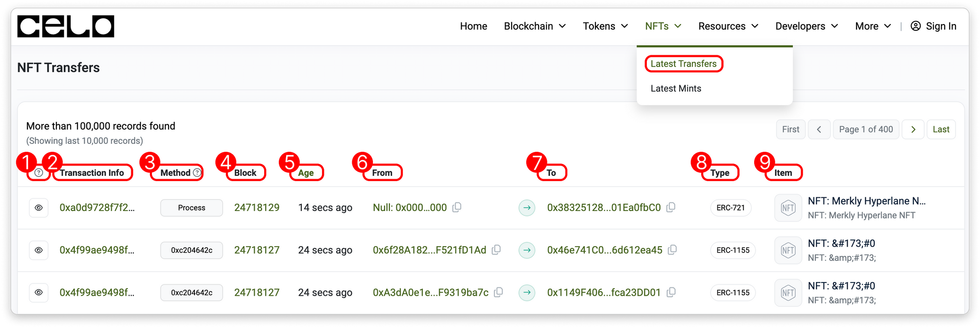Go to the Last page

coord(941,130)
